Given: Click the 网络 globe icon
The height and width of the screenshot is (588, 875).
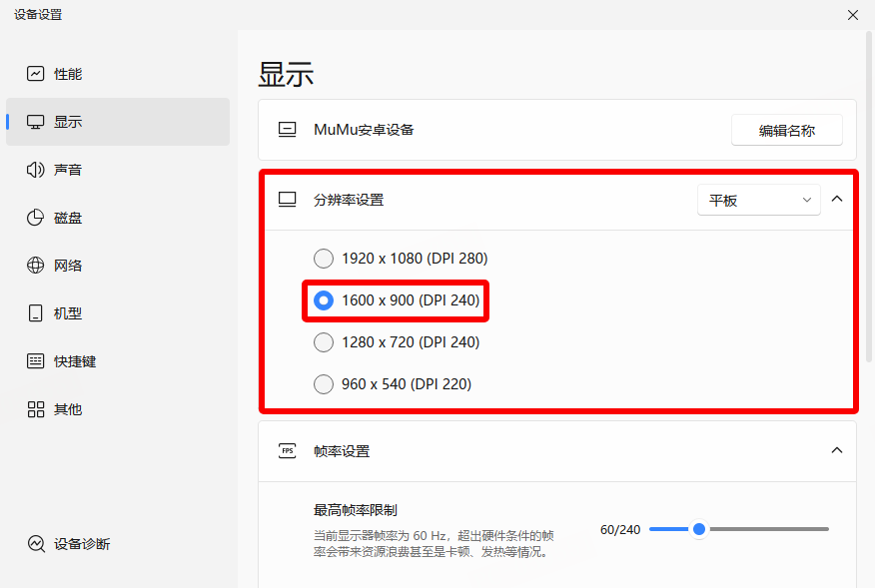Looking at the screenshot, I should (36, 266).
